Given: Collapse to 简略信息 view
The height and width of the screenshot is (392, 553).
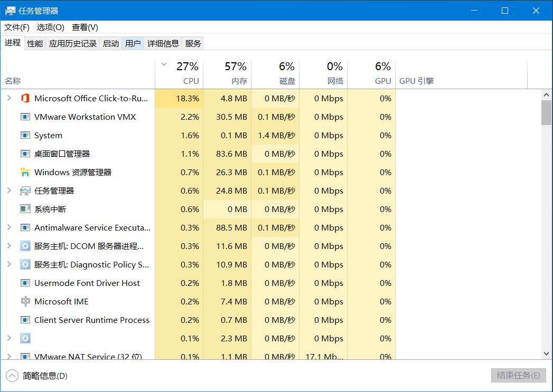Looking at the screenshot, I should coord(36,376).
